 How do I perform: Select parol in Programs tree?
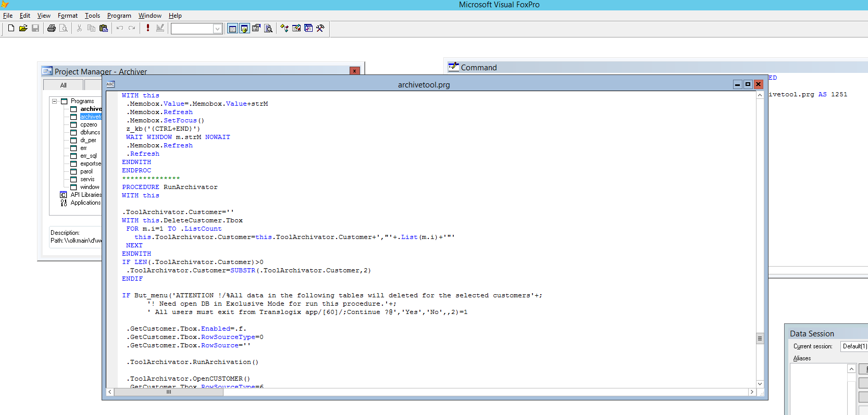coord(86,171)
